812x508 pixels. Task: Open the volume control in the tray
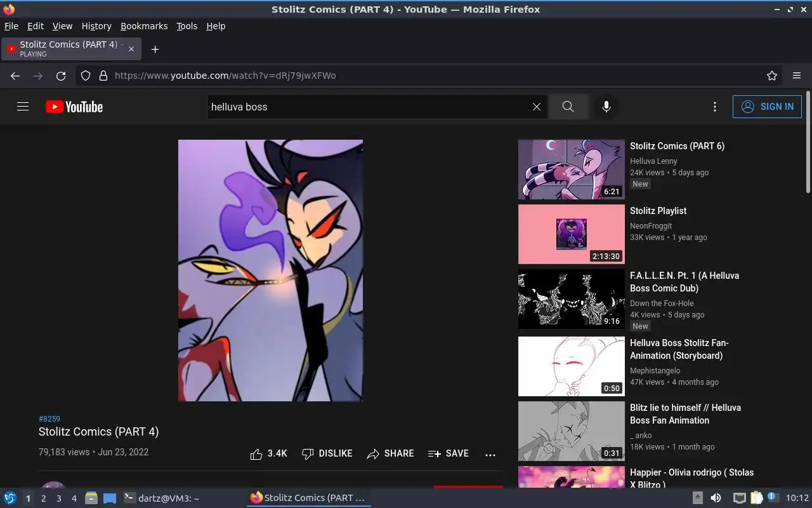click(x=716, y=498)
